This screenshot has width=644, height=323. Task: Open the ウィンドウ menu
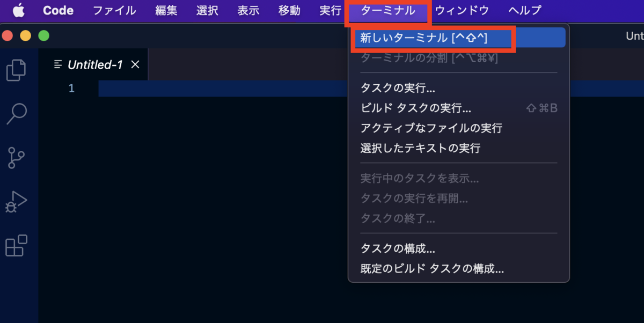462,10
